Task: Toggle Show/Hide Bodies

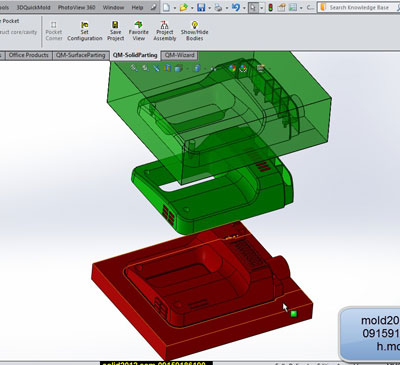Action: click(194, 31)
